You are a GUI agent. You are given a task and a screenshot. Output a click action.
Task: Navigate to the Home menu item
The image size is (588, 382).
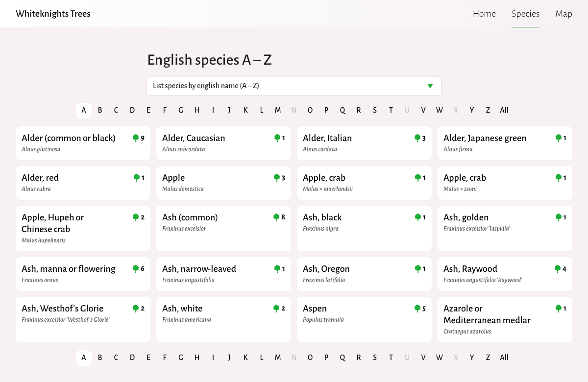[x=484, y=14]
